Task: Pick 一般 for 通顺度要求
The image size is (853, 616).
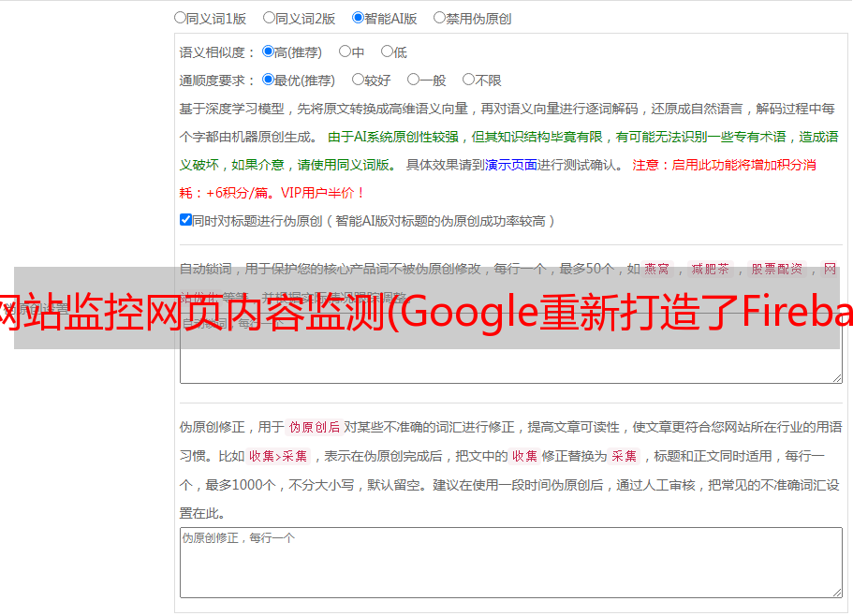Action: 413,80
